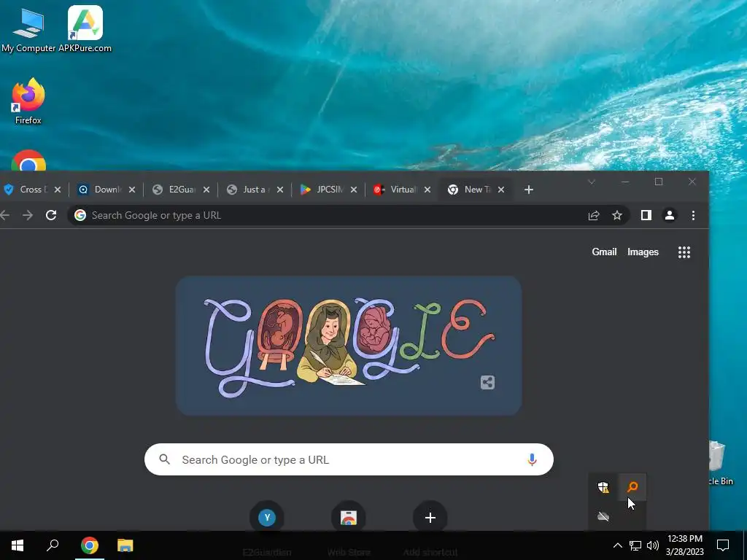Share the Google Doodle
Image resolution: width=747 pixels, height=560 pixels.
[487, 382]
